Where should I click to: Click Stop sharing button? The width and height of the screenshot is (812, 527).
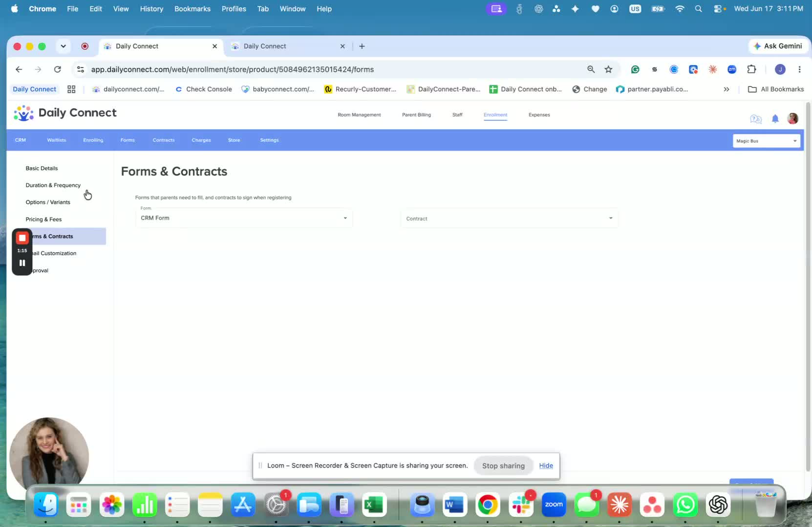(x=503, y=465)
